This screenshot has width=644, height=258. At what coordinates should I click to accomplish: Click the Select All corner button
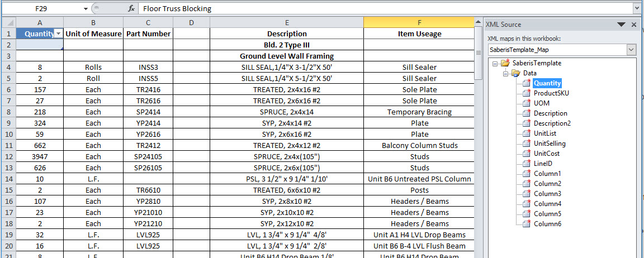8,22
